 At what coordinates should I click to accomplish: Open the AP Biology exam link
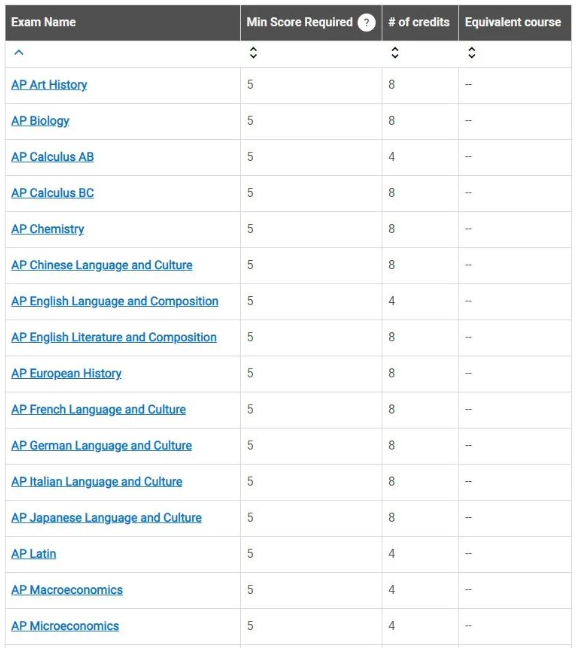pyautogui.click(x=40, y=121)
